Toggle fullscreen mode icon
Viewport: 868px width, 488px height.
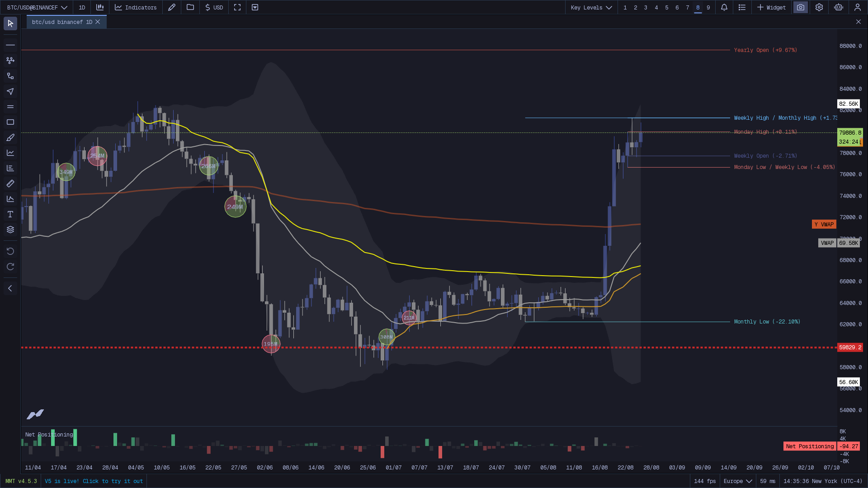(x=237, y=7)
